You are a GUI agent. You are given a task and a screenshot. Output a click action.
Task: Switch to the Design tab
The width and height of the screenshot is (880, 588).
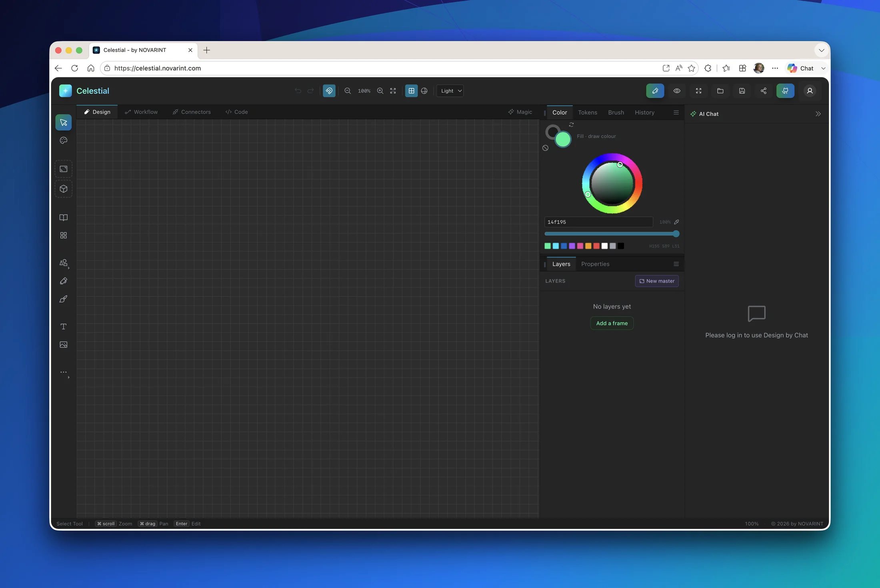pyautogui.click(x=97, y=112)
